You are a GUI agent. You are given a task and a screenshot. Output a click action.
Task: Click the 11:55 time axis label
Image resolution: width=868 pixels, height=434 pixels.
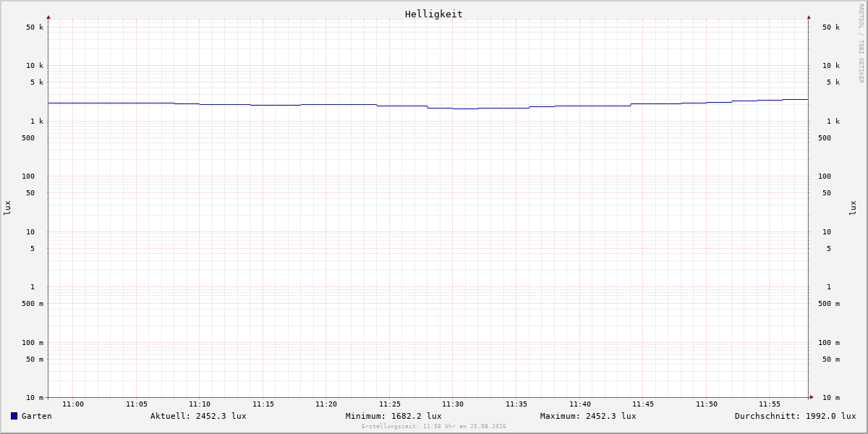770,404
